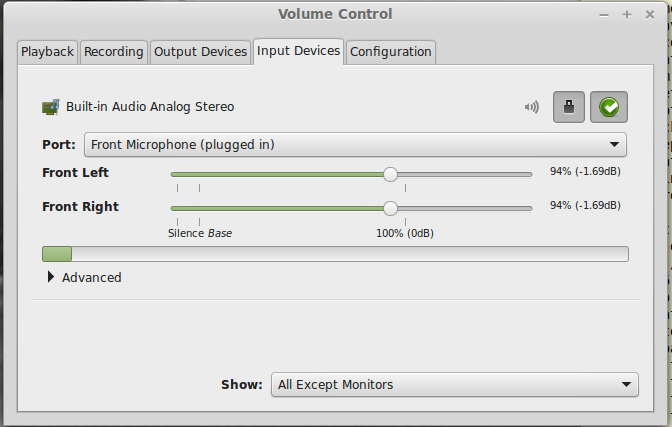This screenshot has width=672, height=427.
Task: Open the Output Devices tab
Action: tap(201, 52)
